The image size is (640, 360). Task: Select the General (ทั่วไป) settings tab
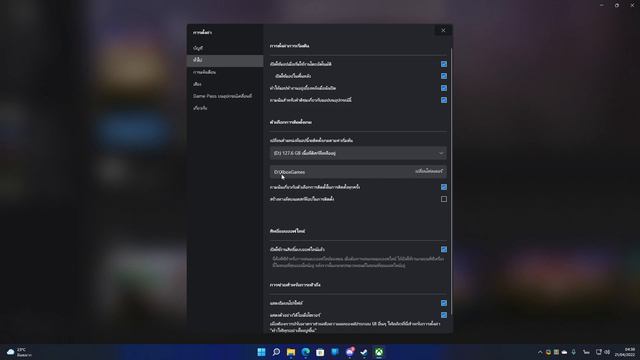click(225, 60)
